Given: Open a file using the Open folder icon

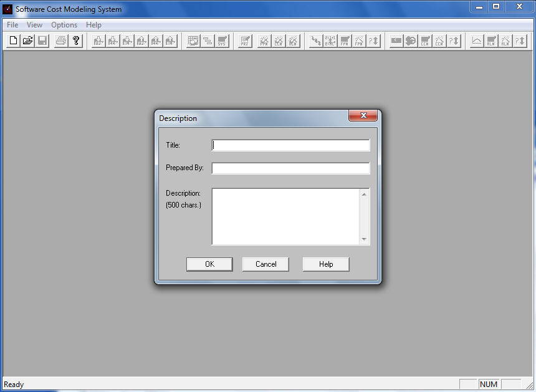Looking at the screenshot, I should 27,40.
